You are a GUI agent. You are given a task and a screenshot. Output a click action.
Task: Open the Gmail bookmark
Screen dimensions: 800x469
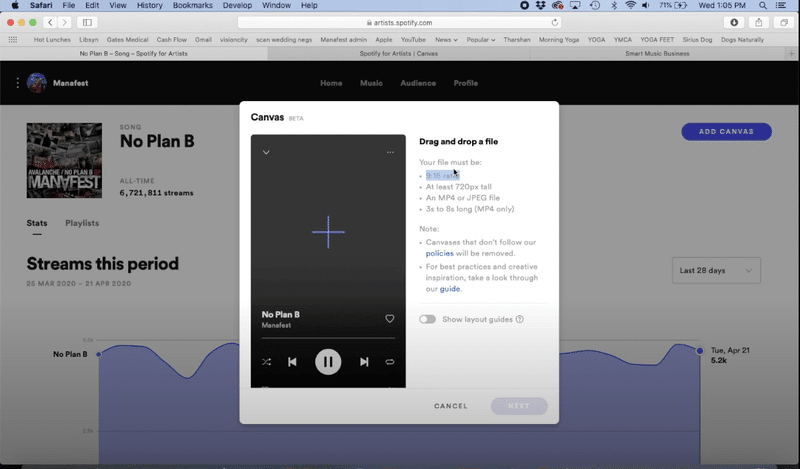click(x=203, y=39)
